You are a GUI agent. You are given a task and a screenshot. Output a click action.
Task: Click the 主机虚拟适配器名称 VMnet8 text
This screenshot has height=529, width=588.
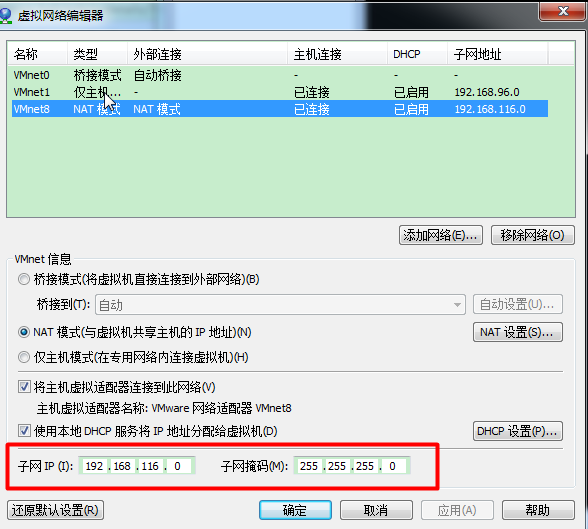pyautogui.click(x=164, y=408)
